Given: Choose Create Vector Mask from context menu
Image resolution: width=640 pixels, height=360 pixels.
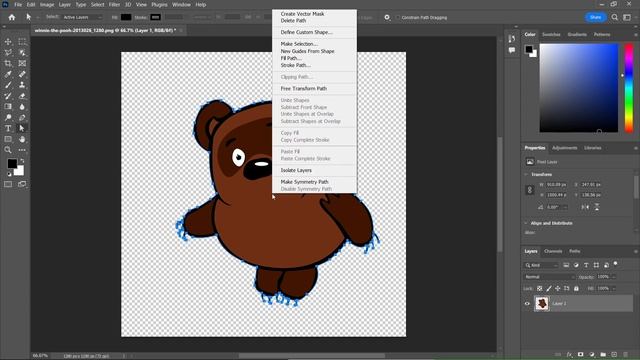Looking at the screenshot, I should (302, 14).
